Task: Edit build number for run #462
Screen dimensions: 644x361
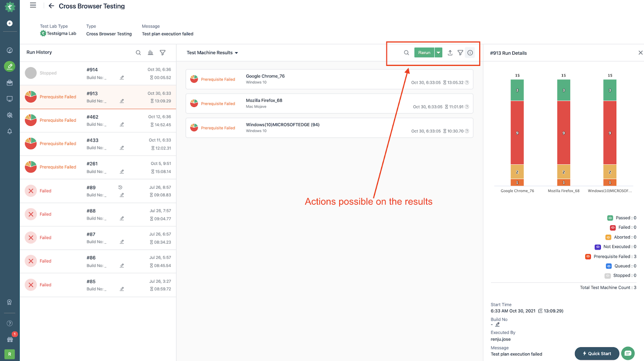Action: coord(122,124)
